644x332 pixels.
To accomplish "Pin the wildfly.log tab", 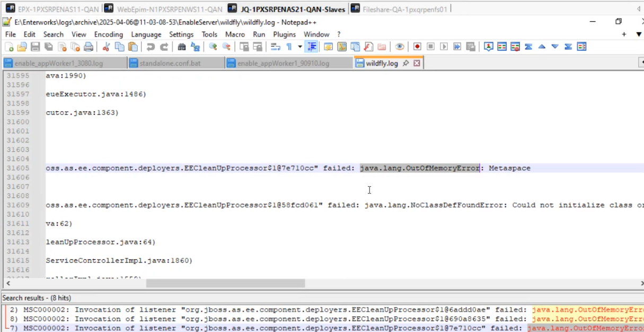I will pos(406,63).
